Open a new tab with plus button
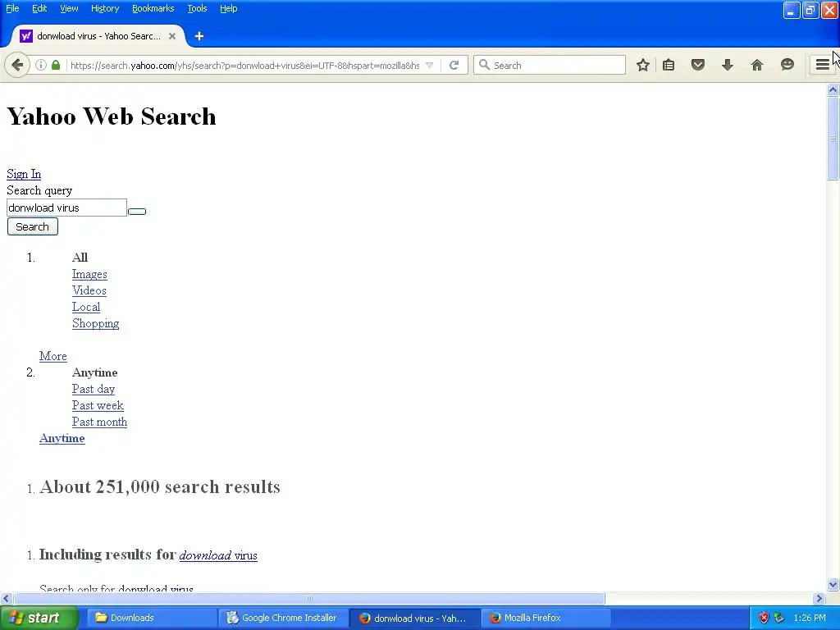This screenshot has height=630, width=840. coord(199,36)
